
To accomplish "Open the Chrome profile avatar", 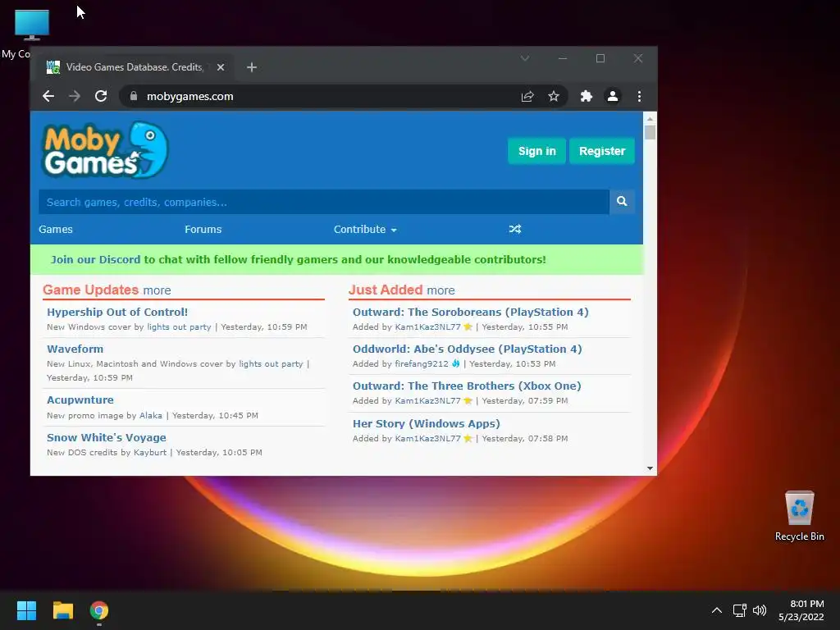I will tap(612, 96).
